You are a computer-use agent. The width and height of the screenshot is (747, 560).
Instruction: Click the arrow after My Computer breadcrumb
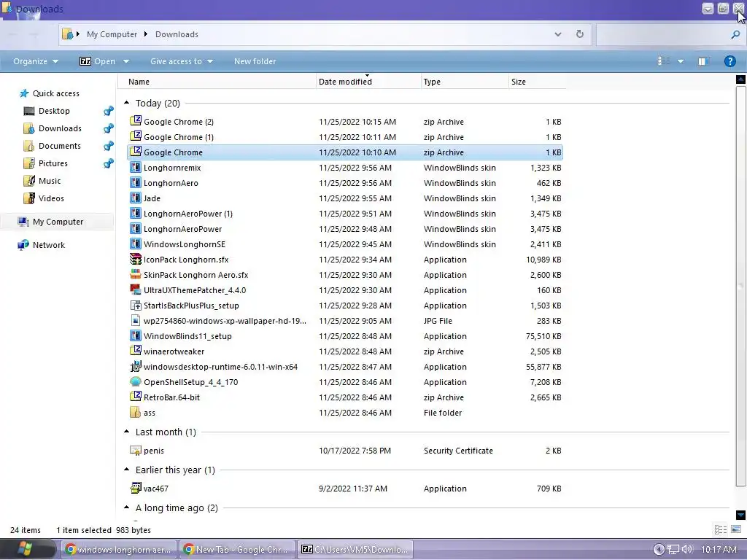point(146,34)
